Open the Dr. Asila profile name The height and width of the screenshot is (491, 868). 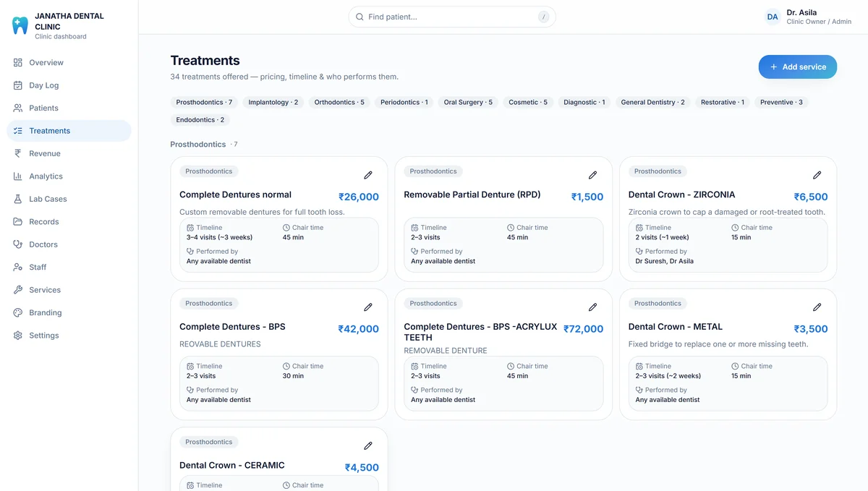[x=801, y=12]
